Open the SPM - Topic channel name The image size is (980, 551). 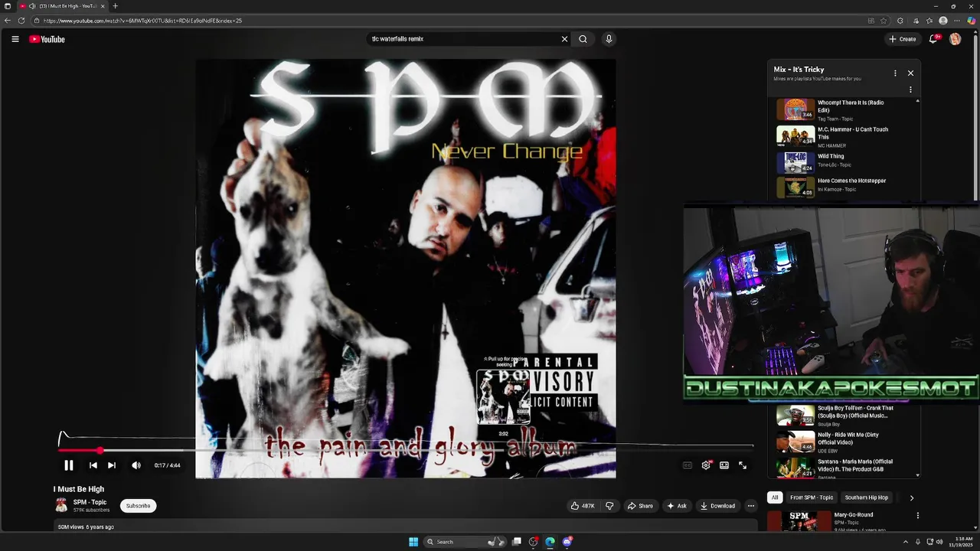[x=90, y=502]
